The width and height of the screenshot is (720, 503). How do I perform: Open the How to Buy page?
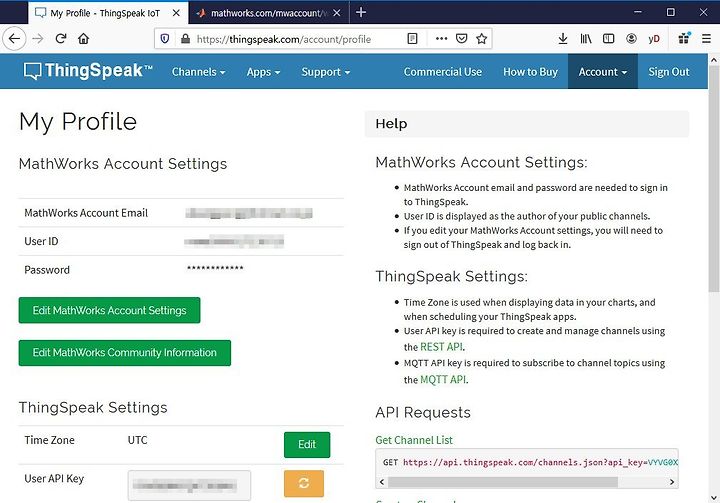tap(530, 72)
